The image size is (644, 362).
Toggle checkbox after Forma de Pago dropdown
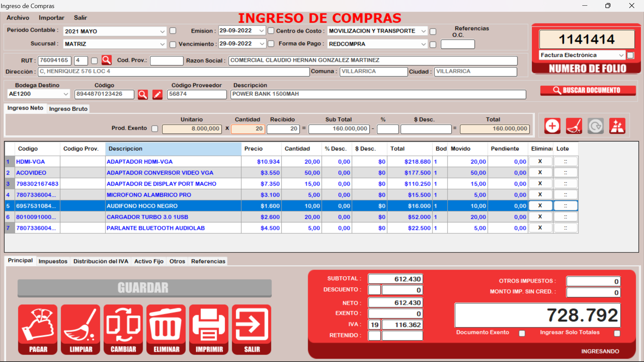click(433, 45)
